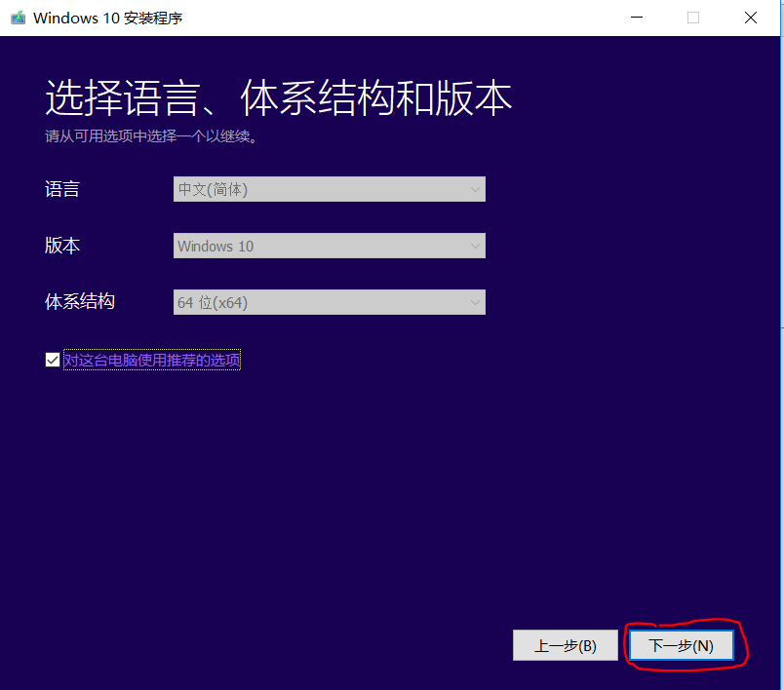Click the Windows 10 setup title bar icon
The height and width of the screenshot is (690, 784).
point(19,18)
